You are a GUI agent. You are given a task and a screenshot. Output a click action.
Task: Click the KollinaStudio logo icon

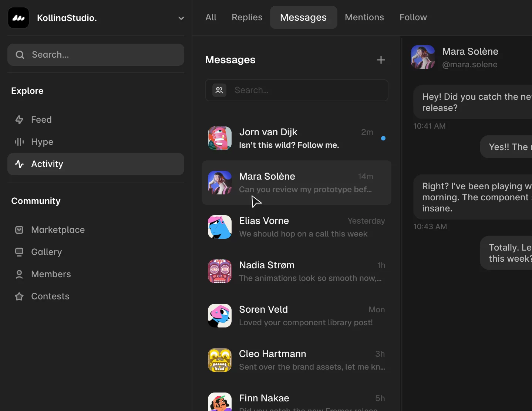click(x=18, y=18)
